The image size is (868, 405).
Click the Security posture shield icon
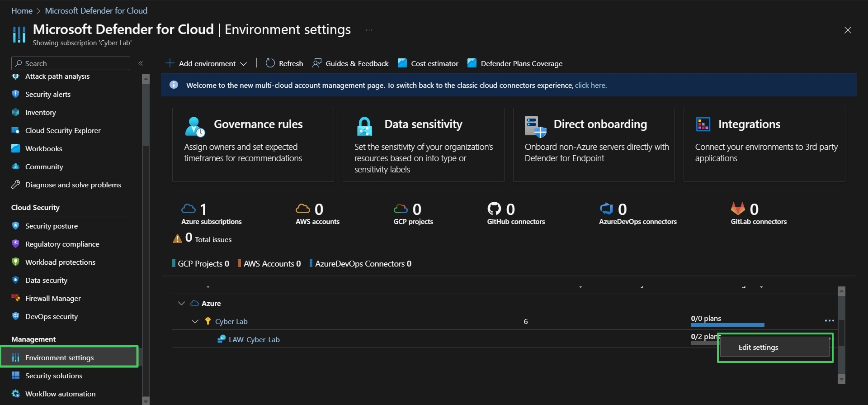point(16,226)
